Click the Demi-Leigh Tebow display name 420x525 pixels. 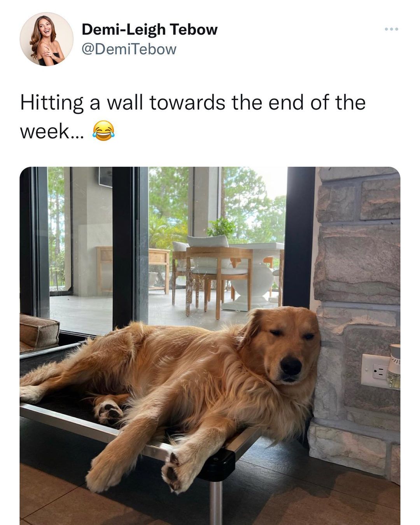tap(150, 29)
